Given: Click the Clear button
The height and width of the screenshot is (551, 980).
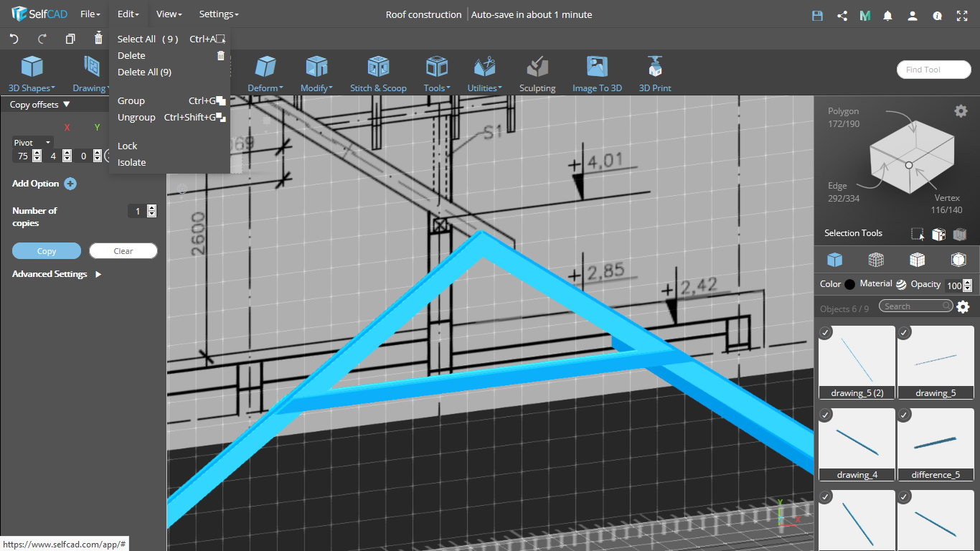Looking at the screenshot, I should [123, 251].
